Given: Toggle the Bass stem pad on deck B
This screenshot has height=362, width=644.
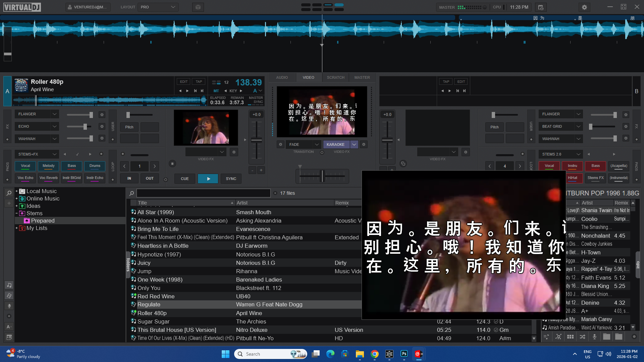Looking at the screenshot, I should [x=595, y=166].
